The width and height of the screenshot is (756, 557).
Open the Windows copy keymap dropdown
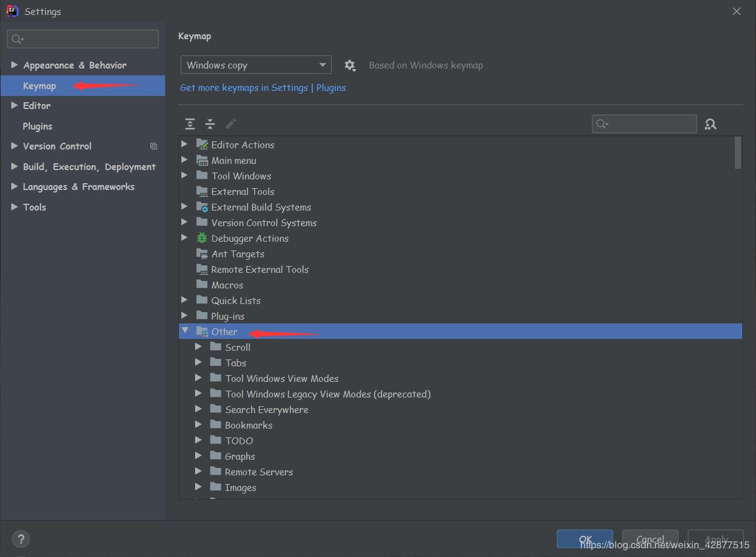pyautogui.click(x=256, y=65)
